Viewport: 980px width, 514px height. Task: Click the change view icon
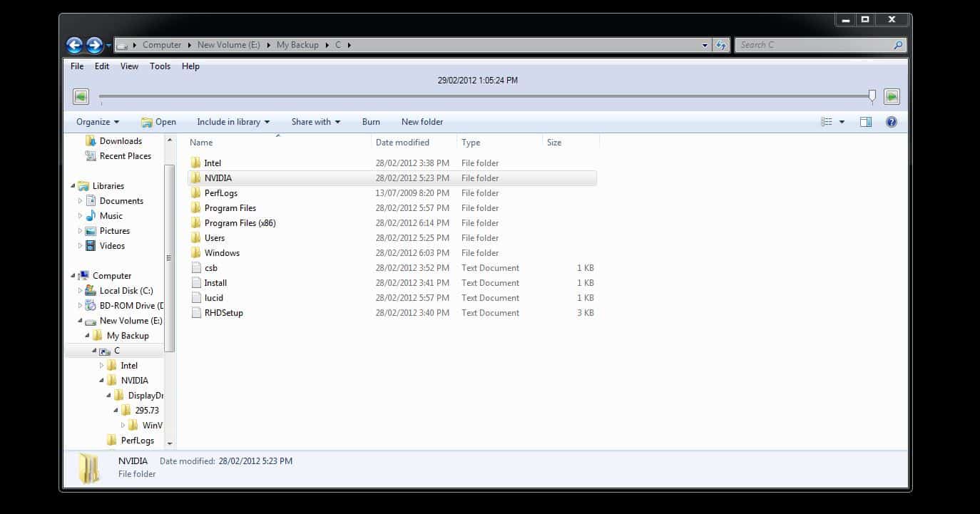tap(827, 122)
